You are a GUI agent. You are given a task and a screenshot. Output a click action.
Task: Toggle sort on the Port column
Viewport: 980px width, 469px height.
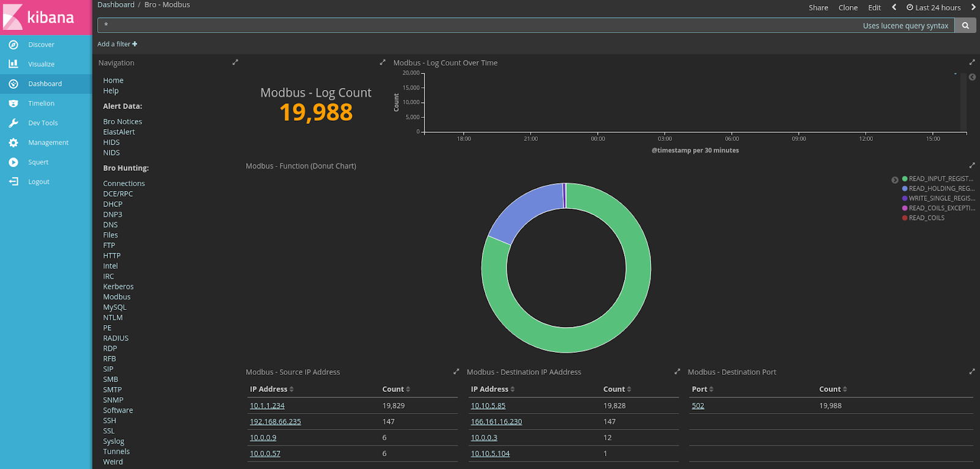point(711,389)
